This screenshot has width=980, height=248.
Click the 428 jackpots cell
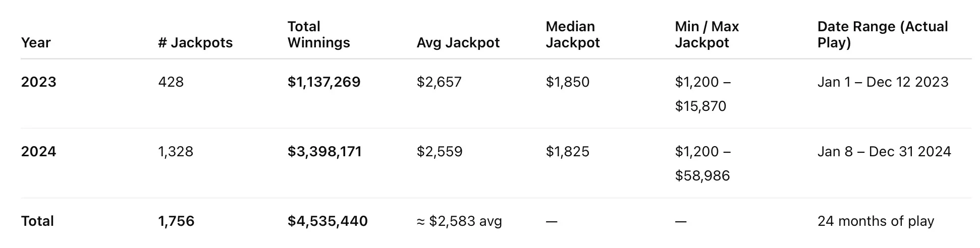tap(171, 82)
